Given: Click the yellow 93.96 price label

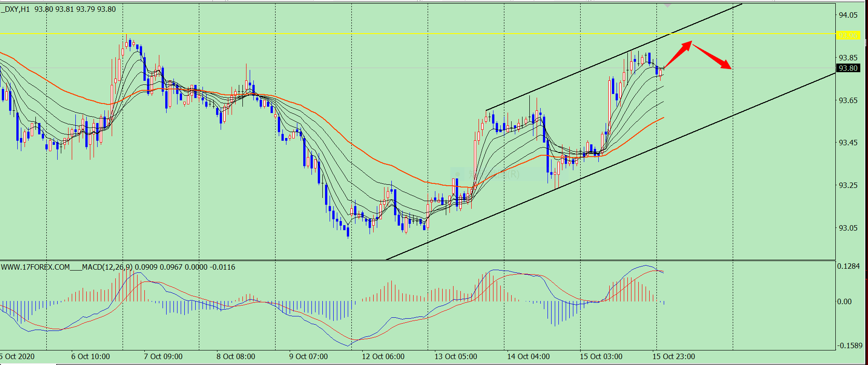Looking at the screenshot, I should click(x=848, y=35).
